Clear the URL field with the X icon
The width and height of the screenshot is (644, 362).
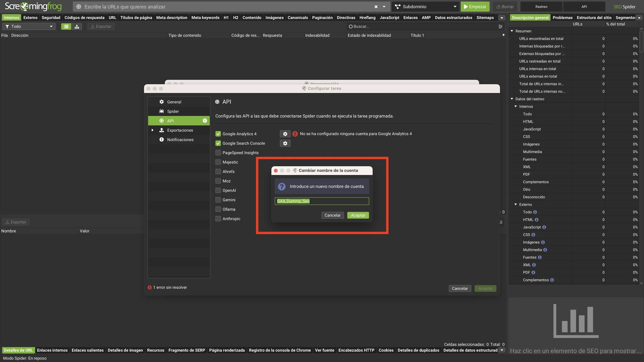tap(376, 7)
